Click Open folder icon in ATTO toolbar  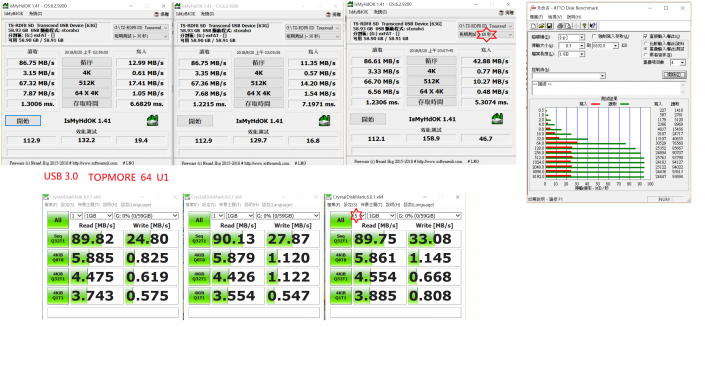pos(541,26)
